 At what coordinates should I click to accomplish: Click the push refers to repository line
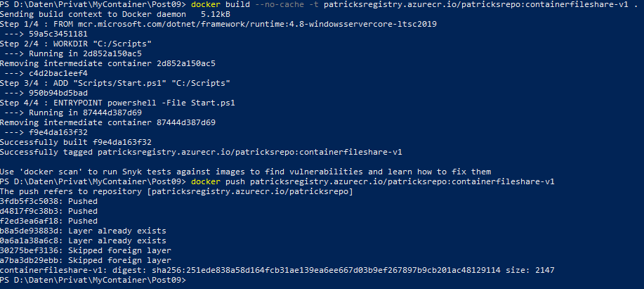tap(176, 191)
